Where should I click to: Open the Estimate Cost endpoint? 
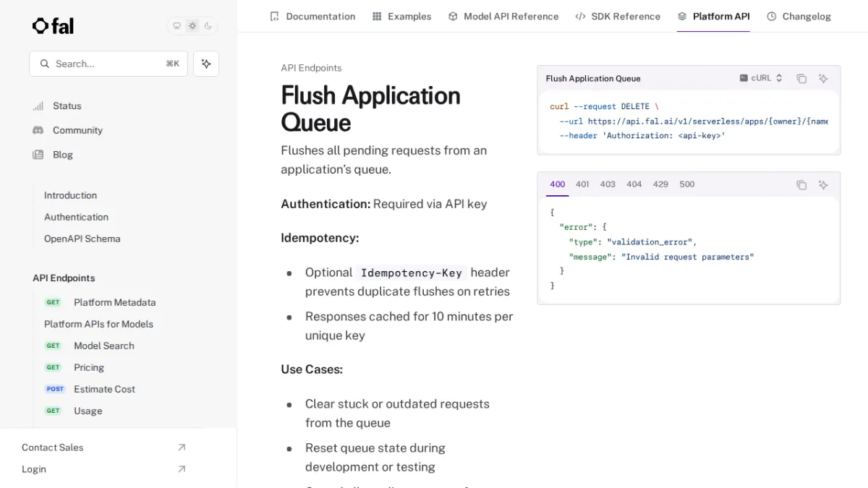[x=104, y=389]
